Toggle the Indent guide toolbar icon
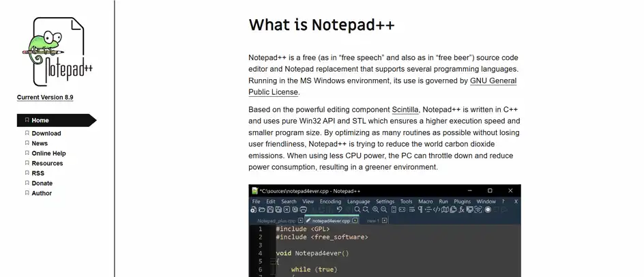This screenshot has width=644, height=277. pos(428,209)
